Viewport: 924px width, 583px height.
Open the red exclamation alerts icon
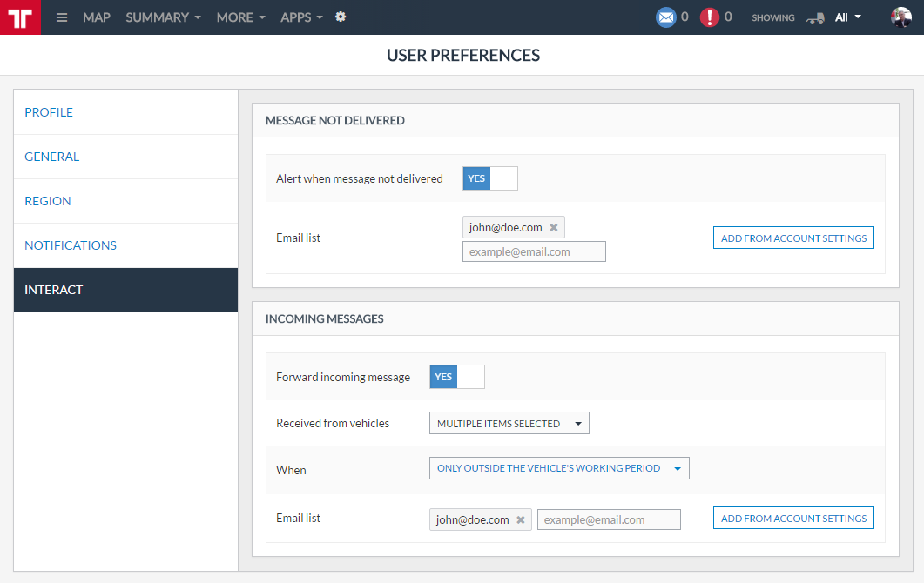click(710, 17)
